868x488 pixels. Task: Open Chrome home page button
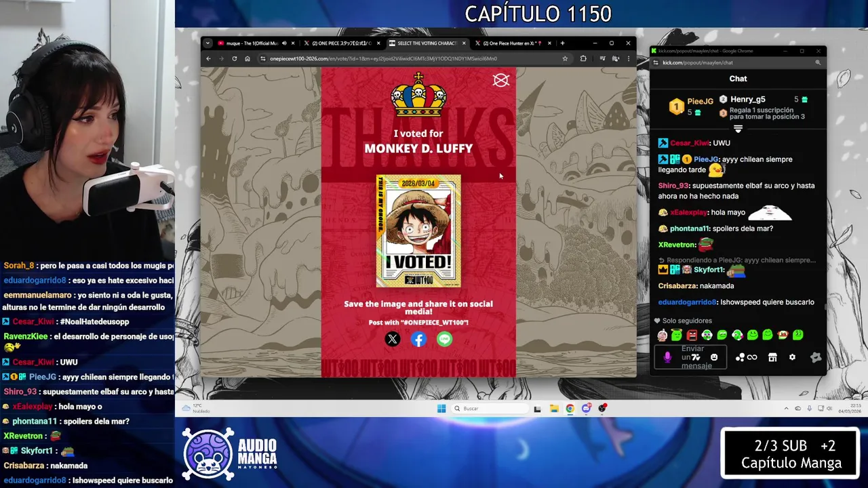(x=248, y=58)
